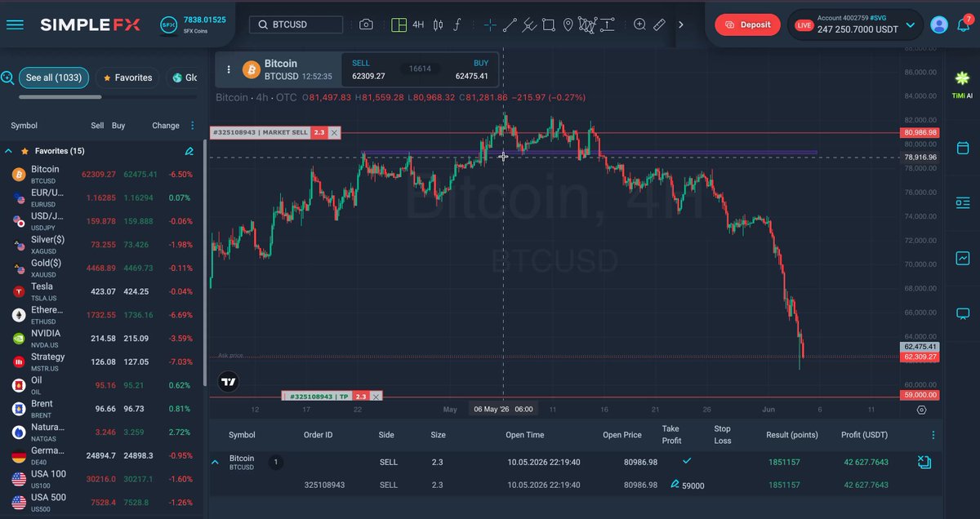This screenshot has width=980, height=519.
Task: Click SELL at 62309.27
Action: click(368, 69)
